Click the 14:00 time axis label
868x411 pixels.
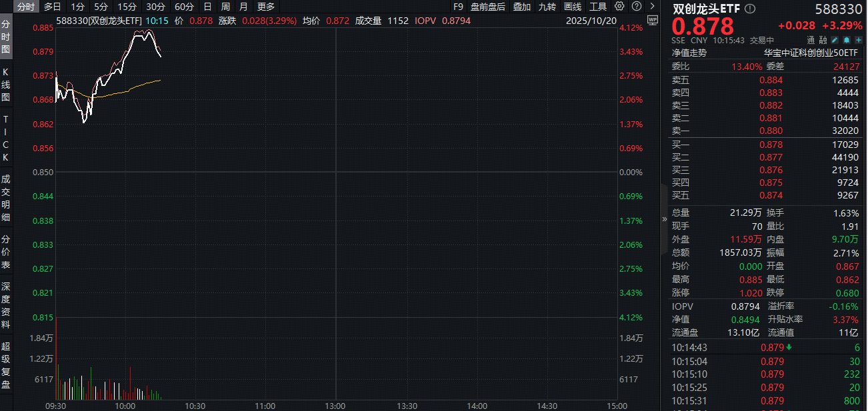(x=477, y=406)
